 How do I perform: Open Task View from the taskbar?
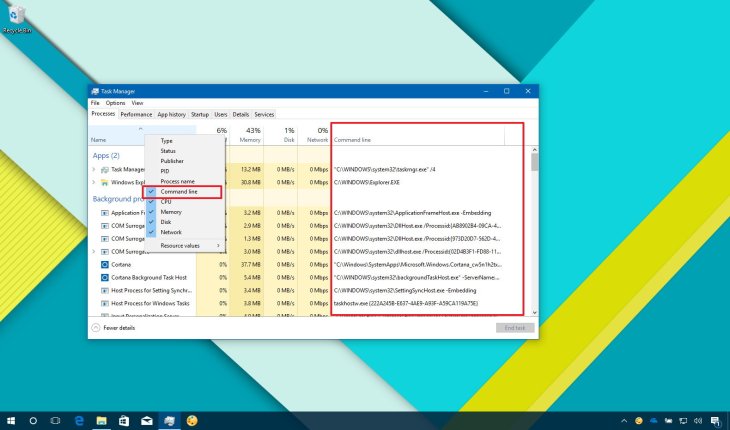(55, 421)
